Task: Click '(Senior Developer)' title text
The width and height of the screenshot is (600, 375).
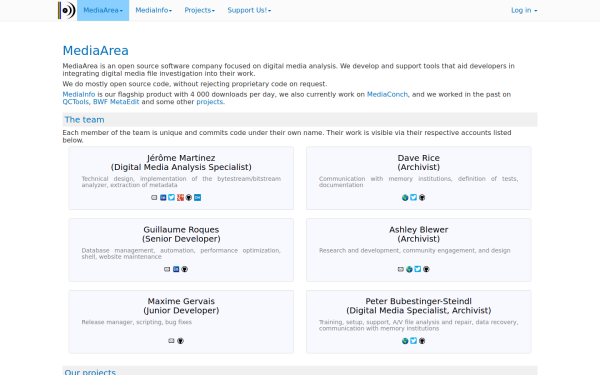Action: pyautogui.click(x=181, y=239)
